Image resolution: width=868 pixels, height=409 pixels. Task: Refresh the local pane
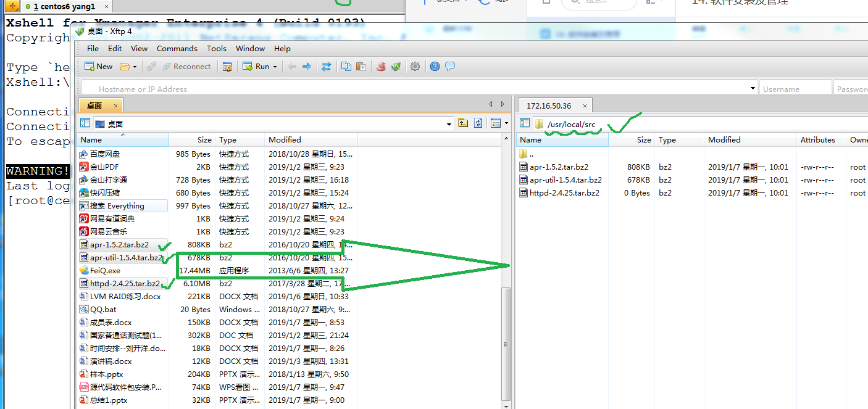pyautogui.click(x=478, y=123)
